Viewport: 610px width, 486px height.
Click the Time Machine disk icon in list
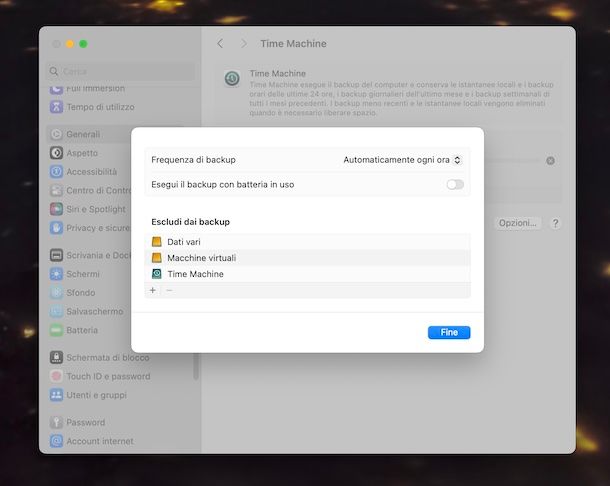[156, 274]
